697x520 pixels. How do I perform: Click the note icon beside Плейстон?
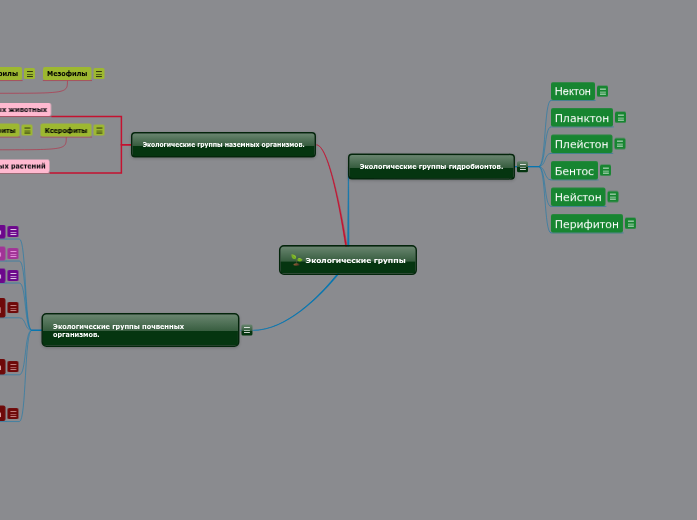click(x=620, y=144)
